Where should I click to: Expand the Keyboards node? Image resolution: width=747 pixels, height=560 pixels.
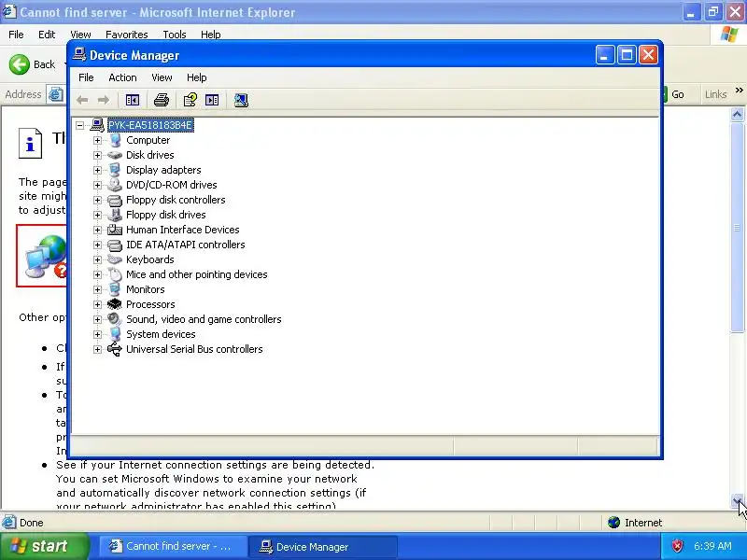[97, 259]
